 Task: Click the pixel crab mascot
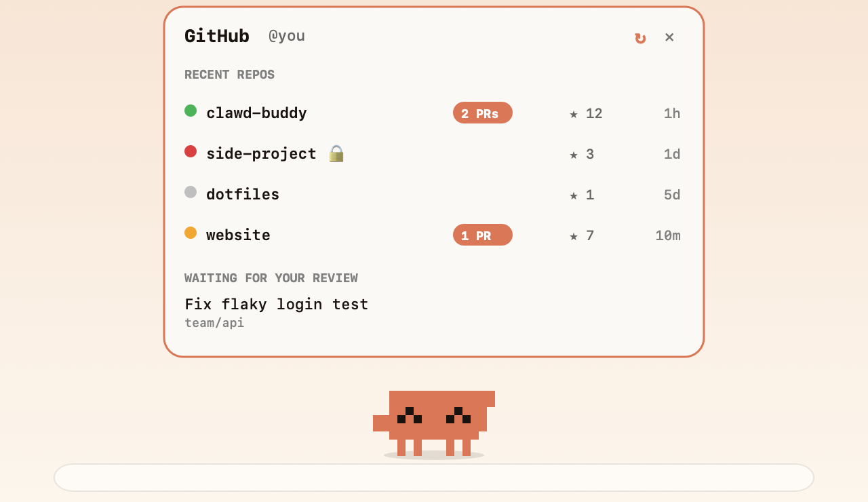pos(434,423)
